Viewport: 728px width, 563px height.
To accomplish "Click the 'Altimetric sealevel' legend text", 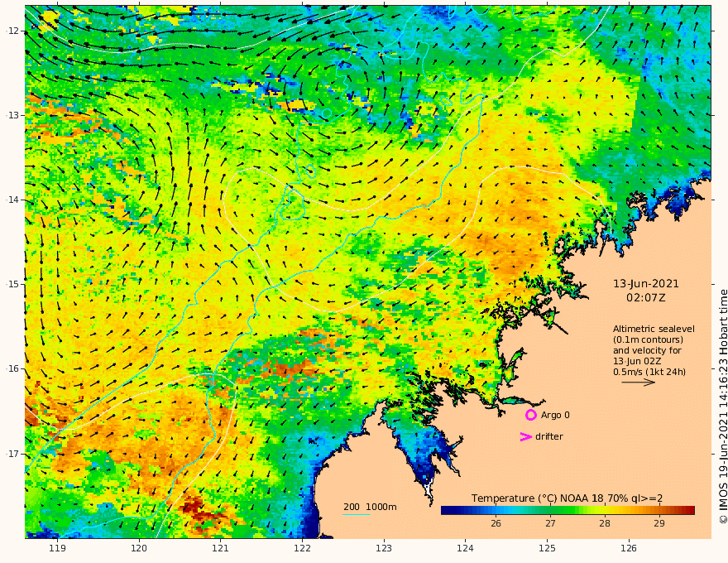I will pos(654,329).
